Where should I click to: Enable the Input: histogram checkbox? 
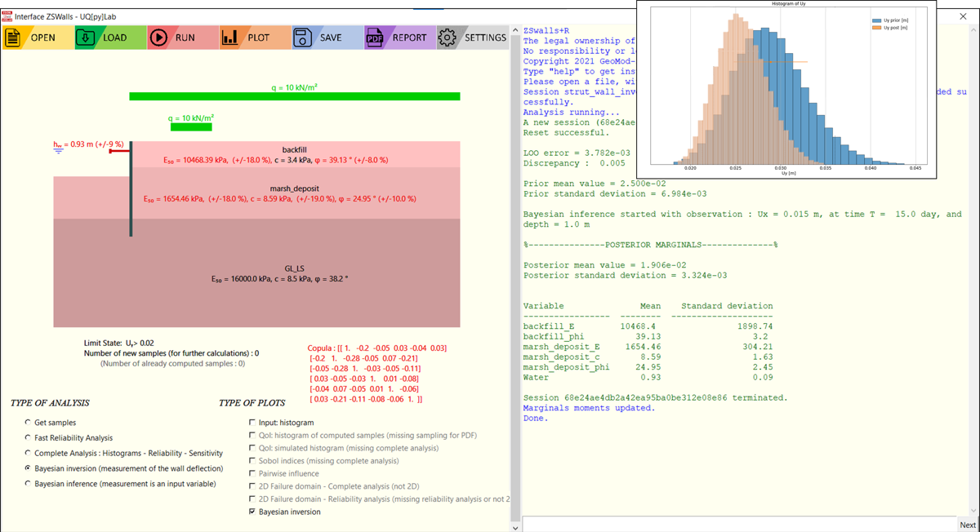click(x=252, y=423)
